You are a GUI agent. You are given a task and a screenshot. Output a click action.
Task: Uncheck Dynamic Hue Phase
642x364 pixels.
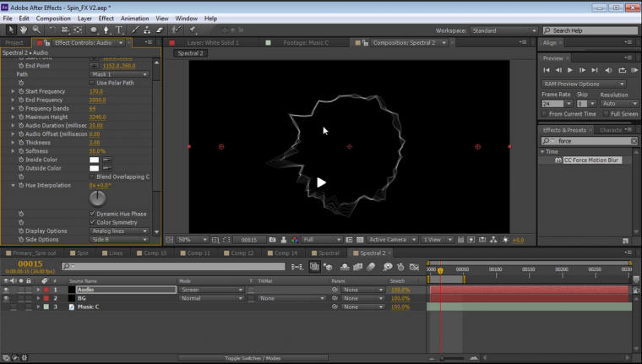(x=91, y=214)
